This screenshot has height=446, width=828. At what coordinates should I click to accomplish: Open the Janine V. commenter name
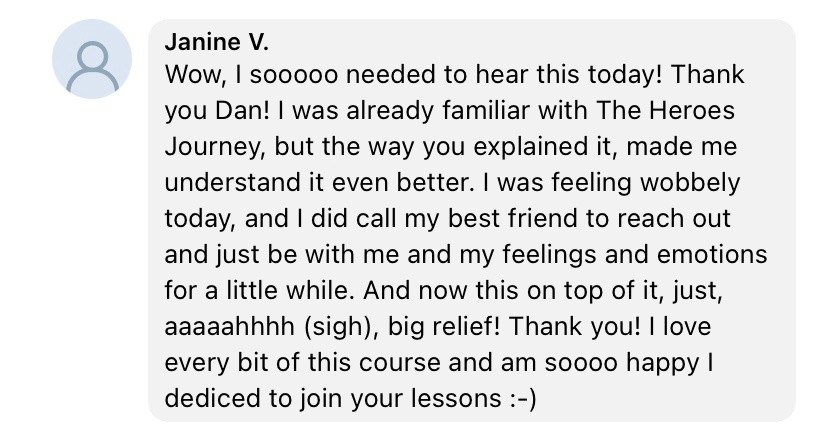217,42
